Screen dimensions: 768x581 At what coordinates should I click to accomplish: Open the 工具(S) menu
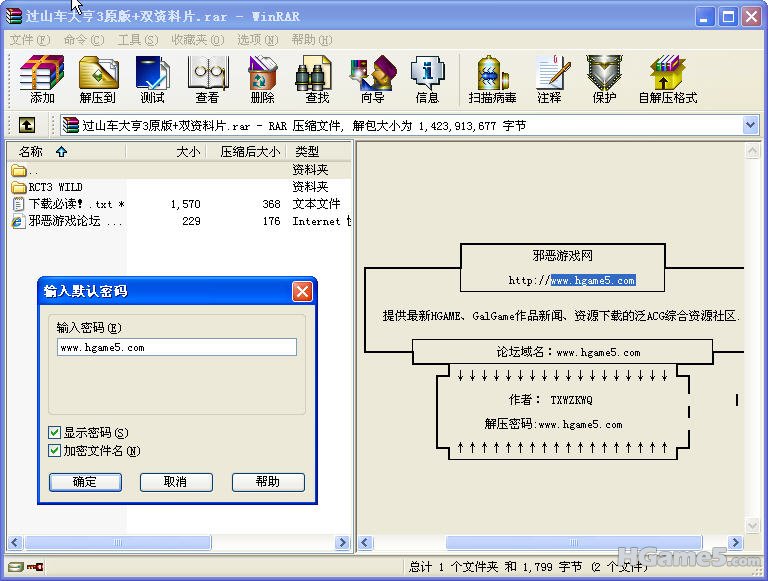[x=138, y=40]
